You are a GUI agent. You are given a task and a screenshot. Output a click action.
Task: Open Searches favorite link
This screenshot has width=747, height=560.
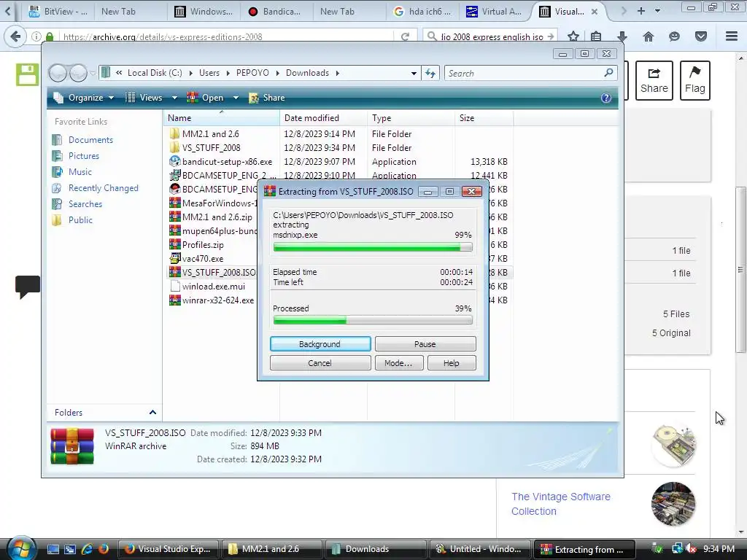pyautogui.click(x=85, y=204)
